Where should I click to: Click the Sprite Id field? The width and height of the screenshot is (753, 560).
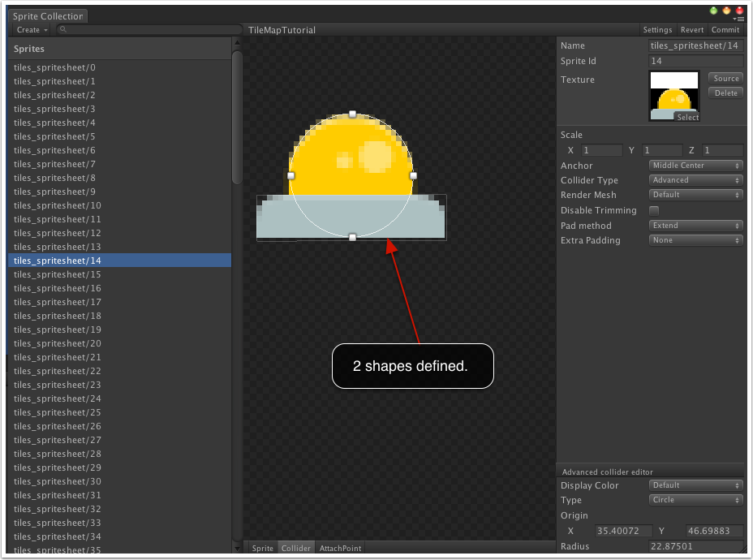tap(695, 61)
